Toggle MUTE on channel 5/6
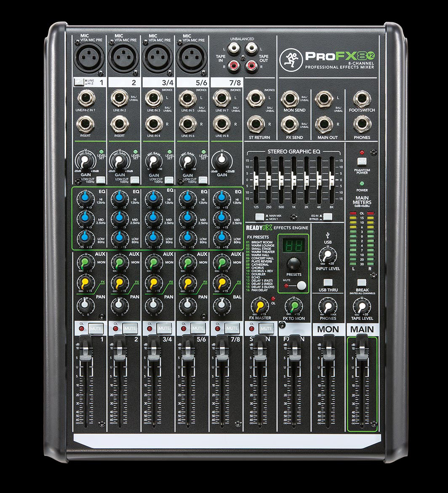The image size is (448, 493). (x=198, y=329)
